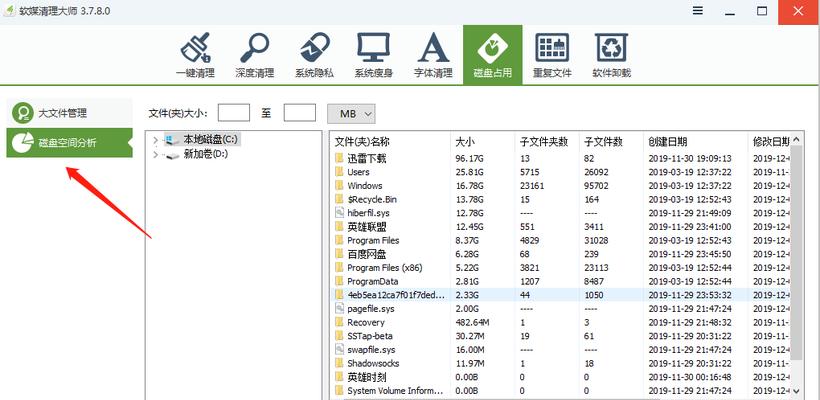Click the scroll-up arrow of file list
Viewport: 820px width, 400px height.
[796, 140]
